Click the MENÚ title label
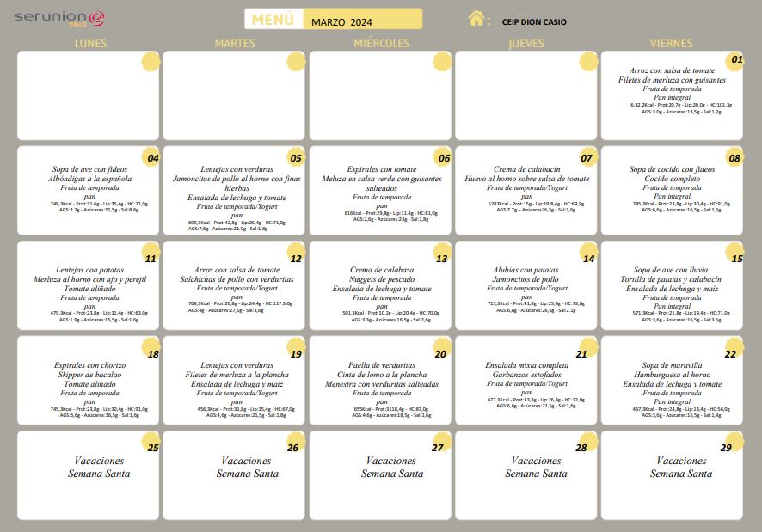This screenshot has height=532, width=762. tap(273, 20)
